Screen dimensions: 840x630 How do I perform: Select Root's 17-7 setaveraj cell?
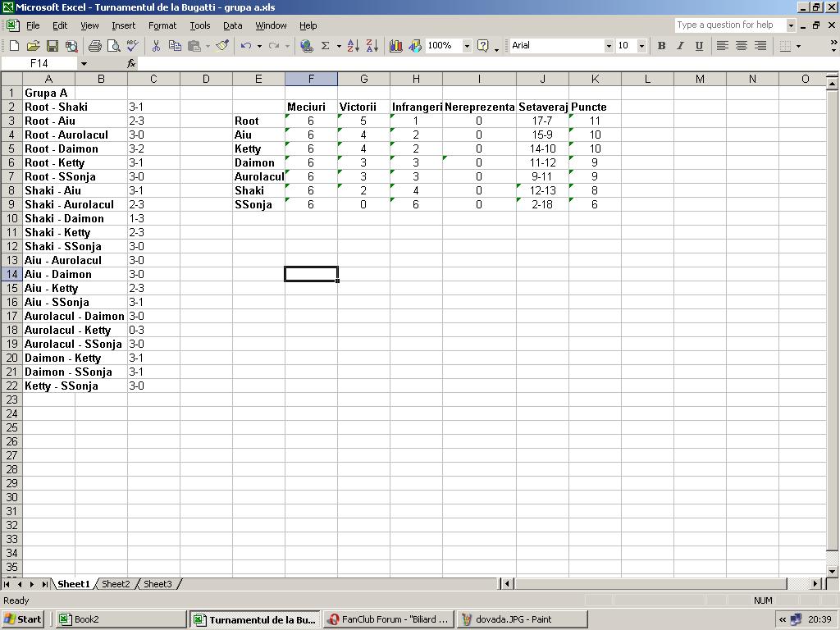click(x=543, y=121)
